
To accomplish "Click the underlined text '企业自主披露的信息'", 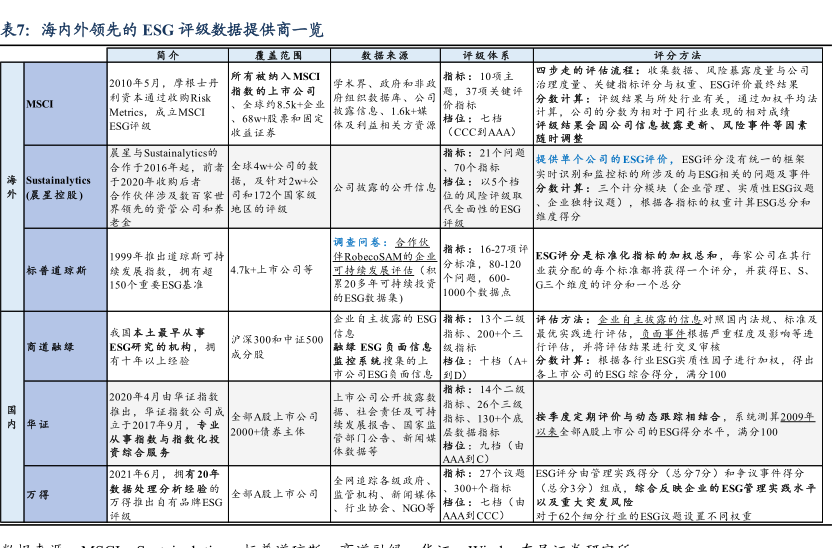I will click(649, 319).
